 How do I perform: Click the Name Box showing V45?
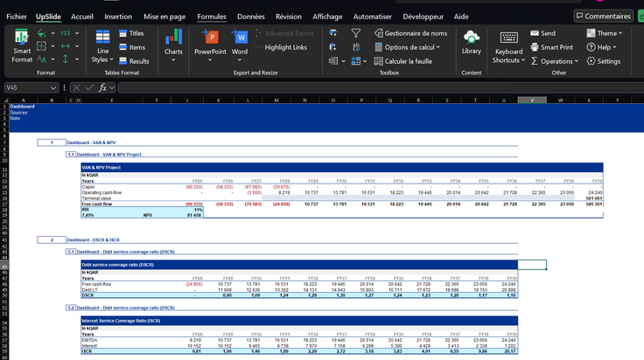click(x=31, y=87)
